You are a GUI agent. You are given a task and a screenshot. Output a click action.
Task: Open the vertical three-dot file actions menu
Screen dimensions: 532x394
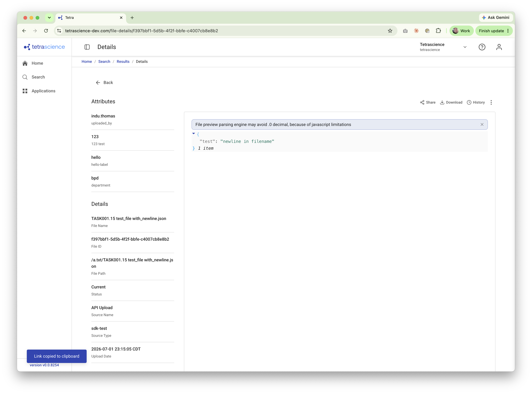(x=491, y=102)
